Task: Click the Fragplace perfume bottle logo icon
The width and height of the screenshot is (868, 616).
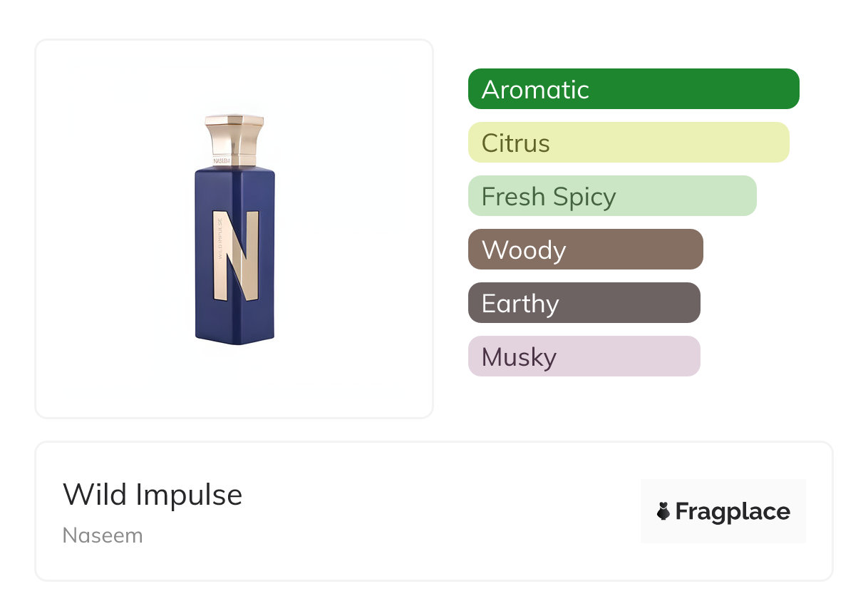Action: click(x=663, y=511)
